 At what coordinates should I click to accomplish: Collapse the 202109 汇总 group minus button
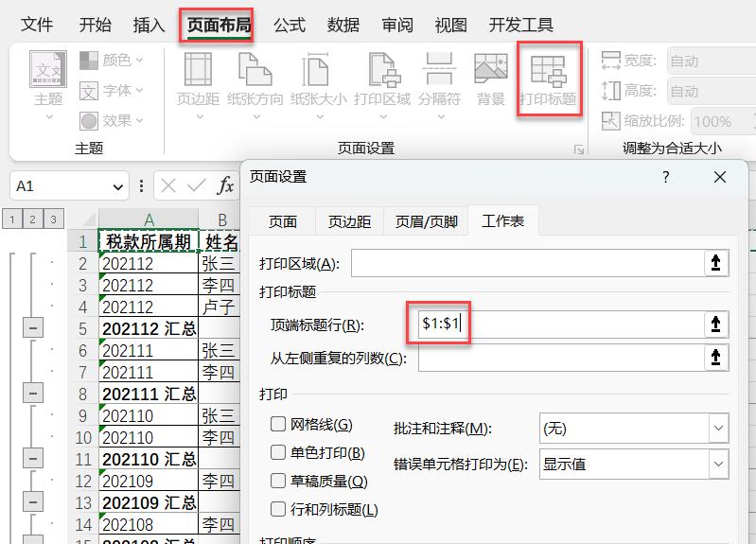point(33,502)
